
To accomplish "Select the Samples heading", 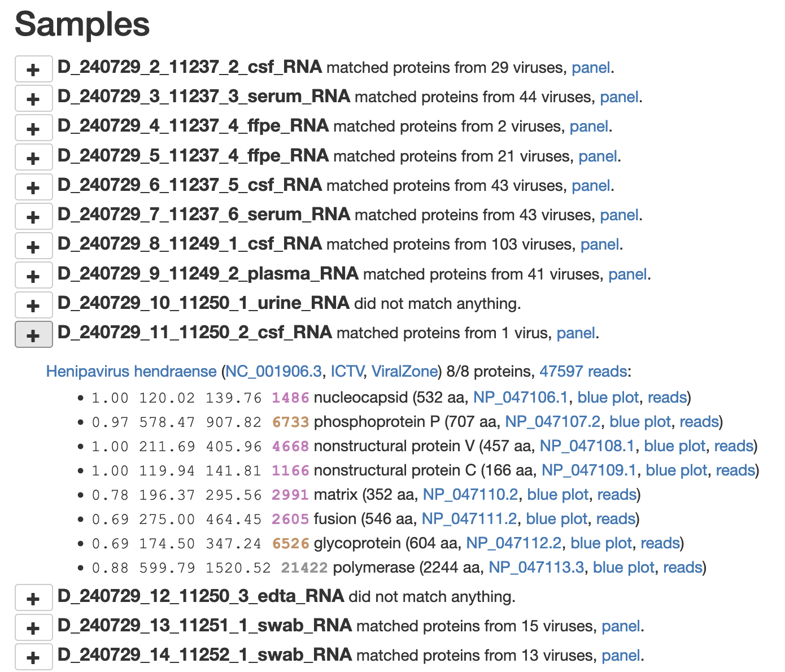I will point(82,25).
